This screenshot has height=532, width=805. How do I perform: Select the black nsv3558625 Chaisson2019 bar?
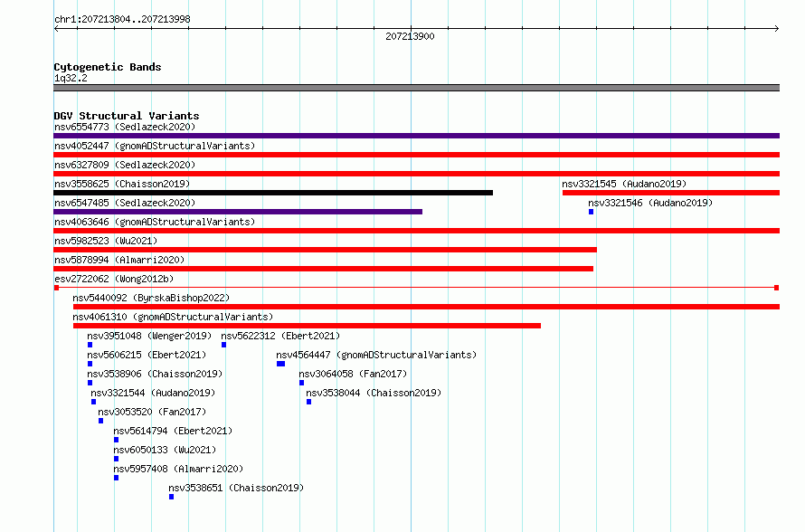273,193
